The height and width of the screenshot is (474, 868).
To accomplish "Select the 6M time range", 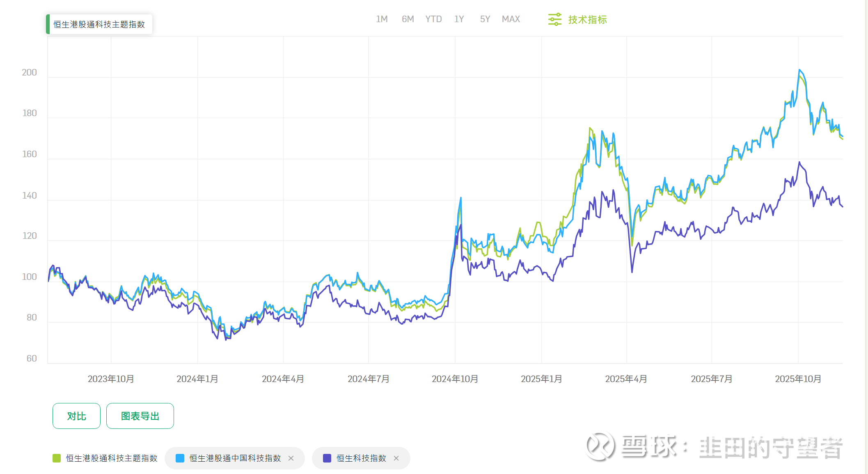I will [408, 19].
